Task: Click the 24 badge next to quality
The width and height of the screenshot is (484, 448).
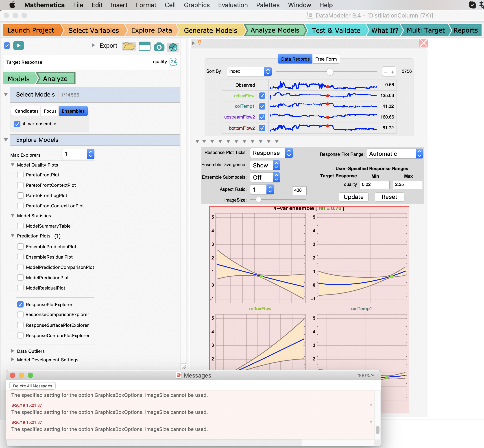Action: [173, 62]
